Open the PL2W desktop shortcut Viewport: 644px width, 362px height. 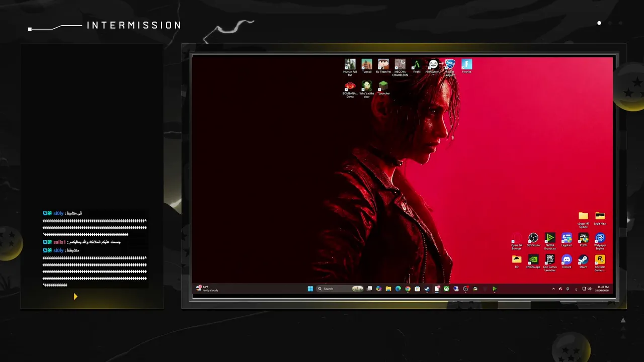tap(583, 240)
